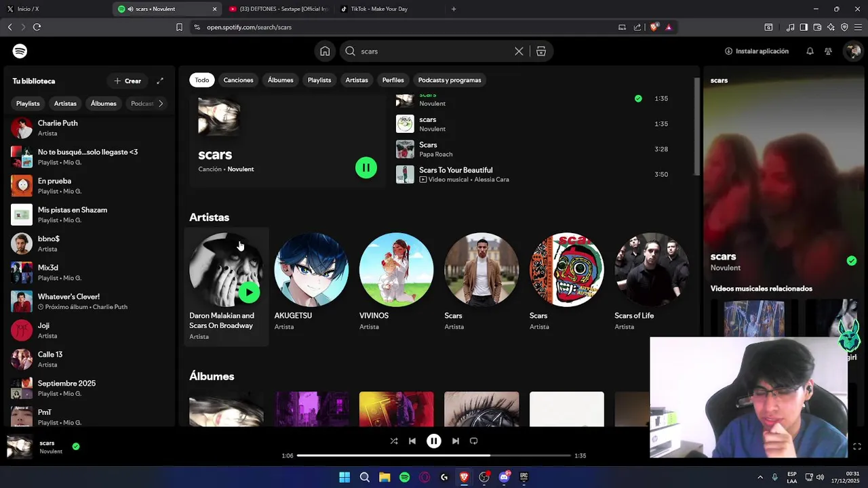Open Discord from the taskbar

(504, 477)
